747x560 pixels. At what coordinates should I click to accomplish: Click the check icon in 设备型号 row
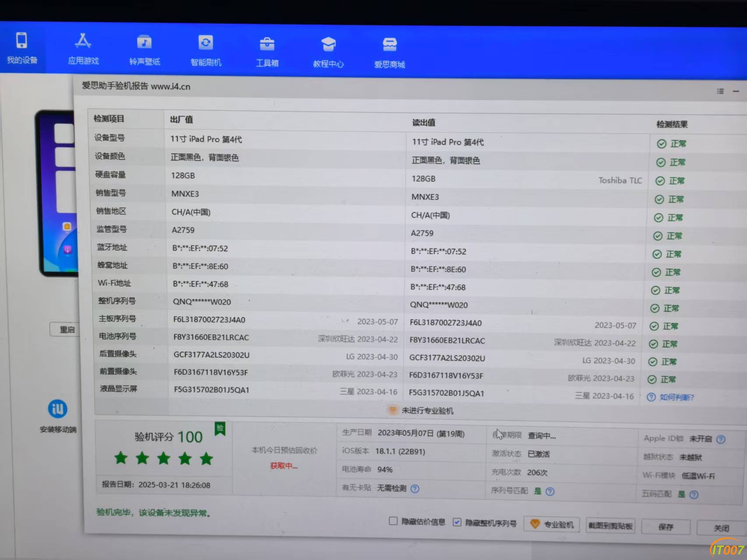[x=662, y=144]
